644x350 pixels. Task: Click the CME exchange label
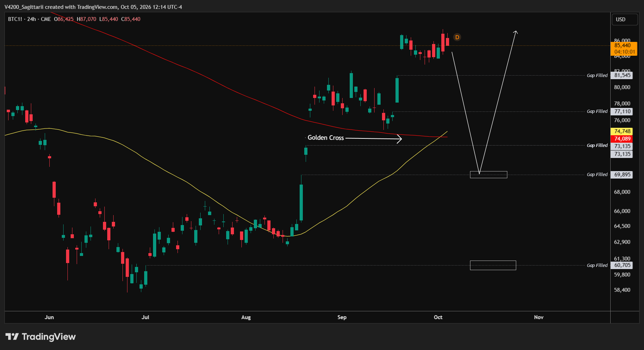[46, 19]
